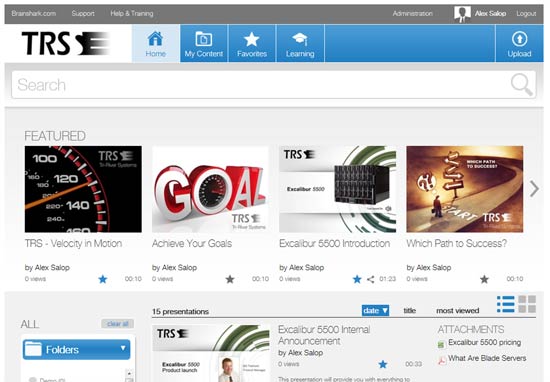The image size is (550, 382).
Task: Toggle favorite star on Excalibur 5500 Internal Announcement
Action: pos(383,364)
